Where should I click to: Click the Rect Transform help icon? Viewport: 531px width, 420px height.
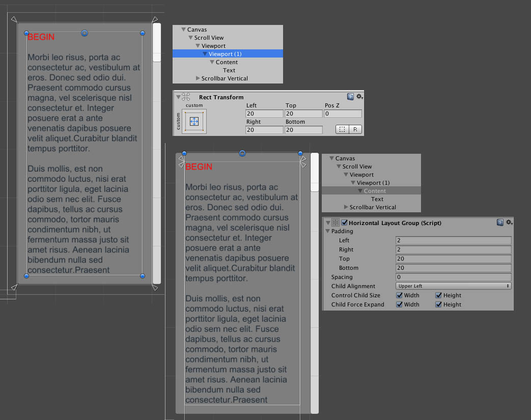coord(350,96)
